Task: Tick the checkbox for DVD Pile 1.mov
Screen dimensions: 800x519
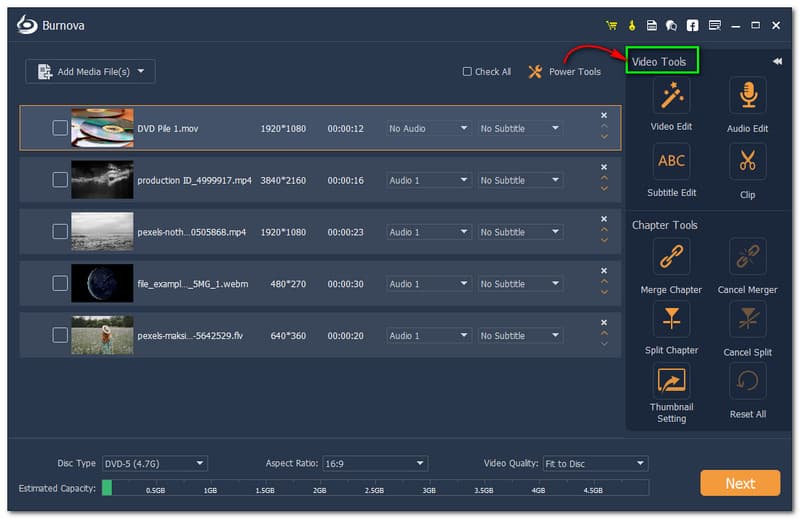Action: pos(60,128)
